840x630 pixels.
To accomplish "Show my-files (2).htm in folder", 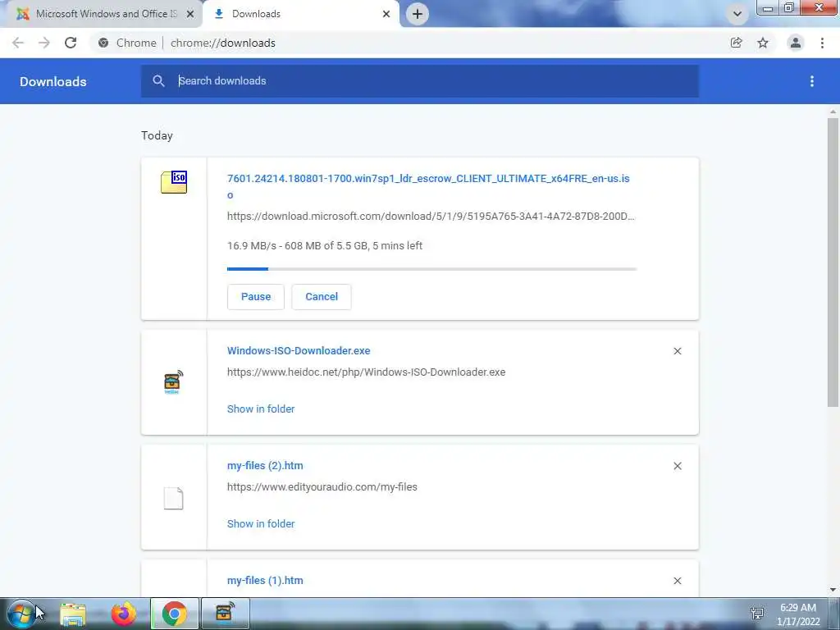I will click(261, 524).
